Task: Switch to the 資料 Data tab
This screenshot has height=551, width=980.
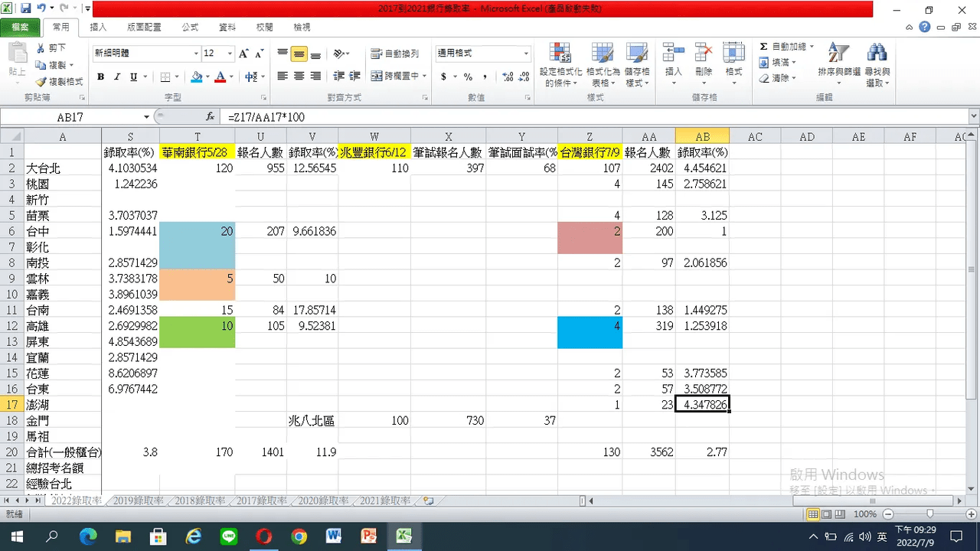Action: point(227,27)
